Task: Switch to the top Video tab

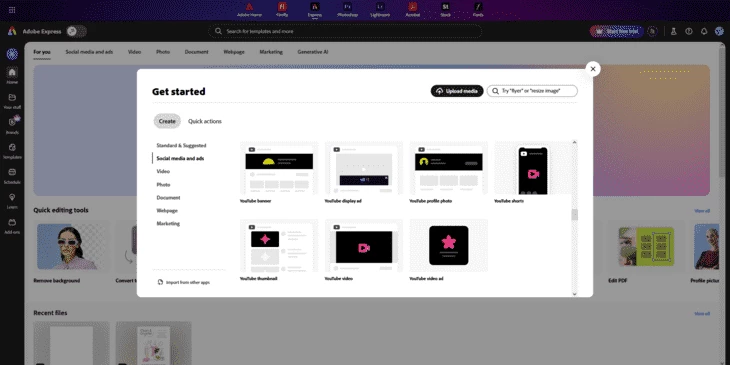Action: 135,52
